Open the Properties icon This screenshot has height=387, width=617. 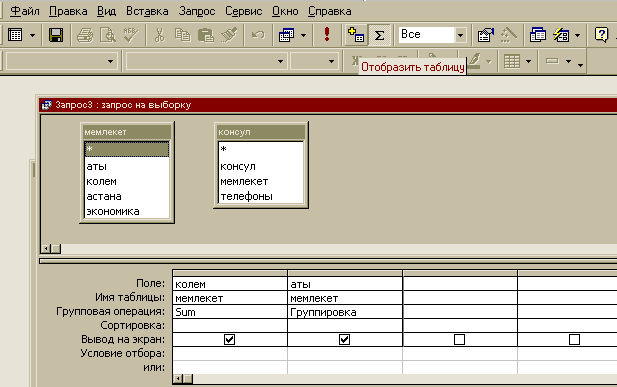point(486,35)
